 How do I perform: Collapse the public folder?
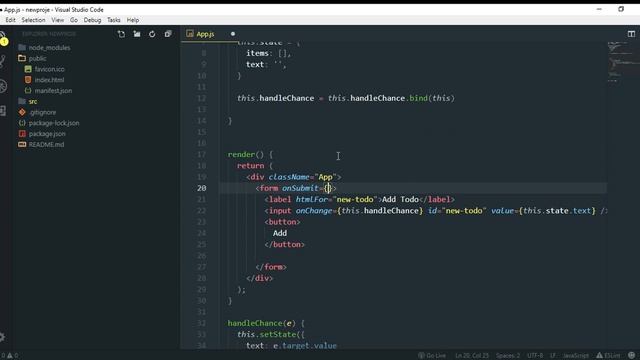(x=37, y=58)
